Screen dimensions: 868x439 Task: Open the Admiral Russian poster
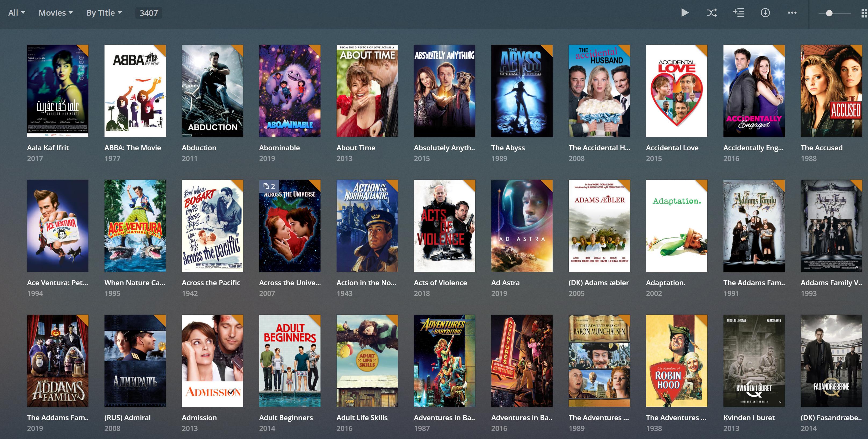(135, 361)
